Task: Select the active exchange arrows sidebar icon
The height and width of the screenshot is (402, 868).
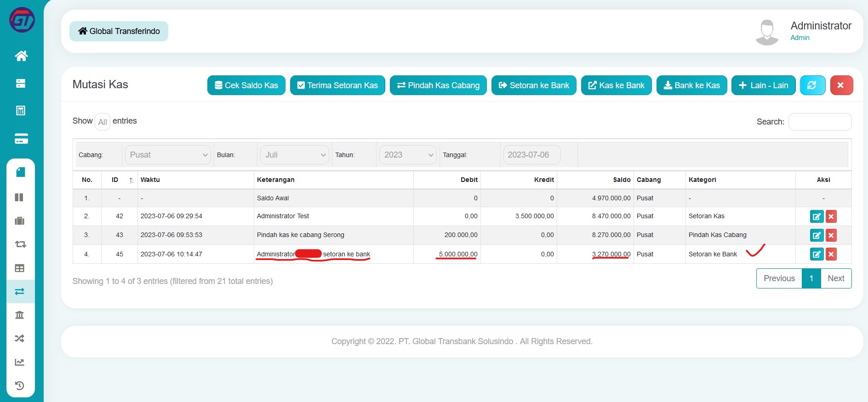Action: [x=20, y=291]
